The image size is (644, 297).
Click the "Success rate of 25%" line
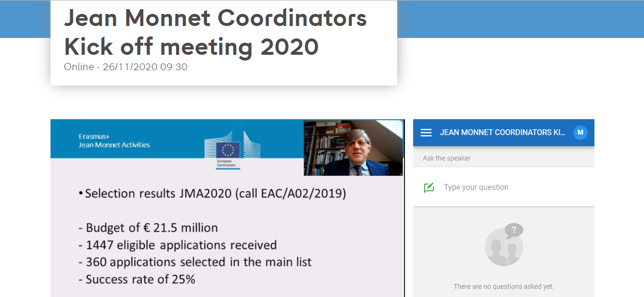pos(140,279)
